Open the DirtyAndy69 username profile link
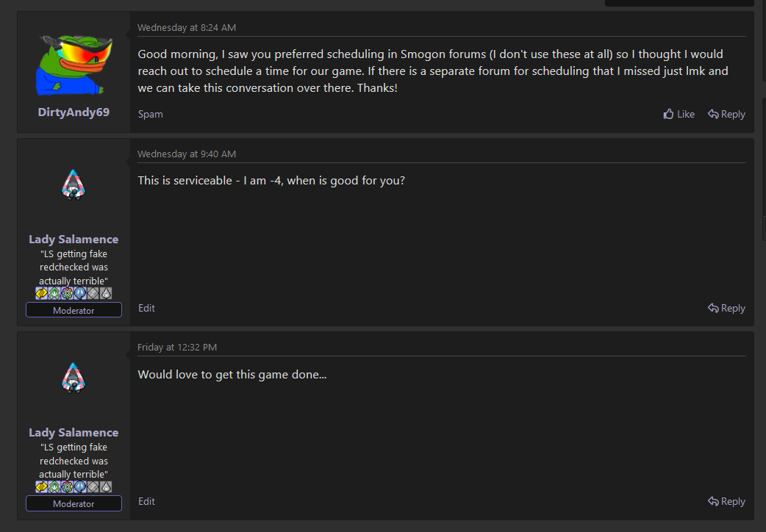 [x=74, y=112]
